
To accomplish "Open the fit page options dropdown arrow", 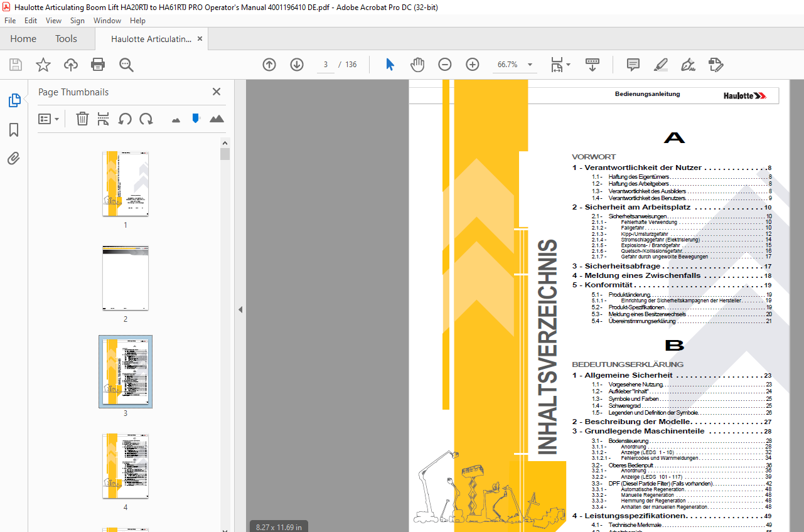I will [569, 65].
